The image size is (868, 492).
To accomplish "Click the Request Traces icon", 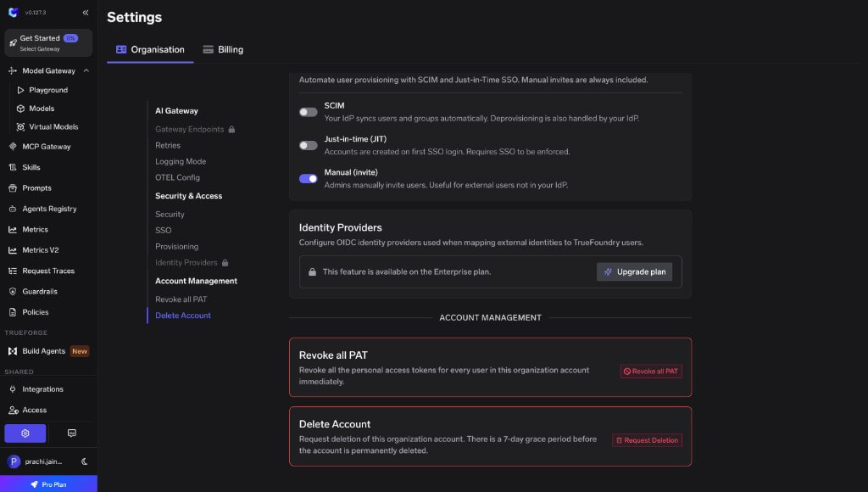I will pyautogui.click(x=12, y=271).
